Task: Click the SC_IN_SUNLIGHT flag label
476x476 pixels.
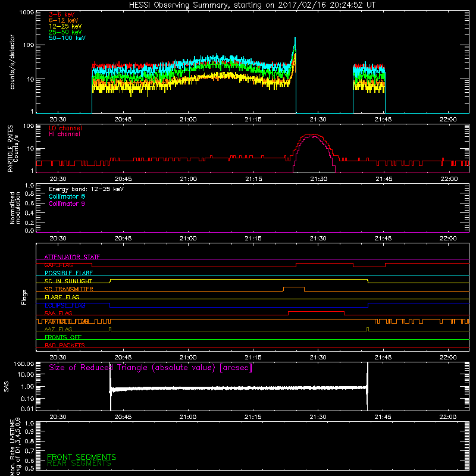Action: (x=68, y=281)
